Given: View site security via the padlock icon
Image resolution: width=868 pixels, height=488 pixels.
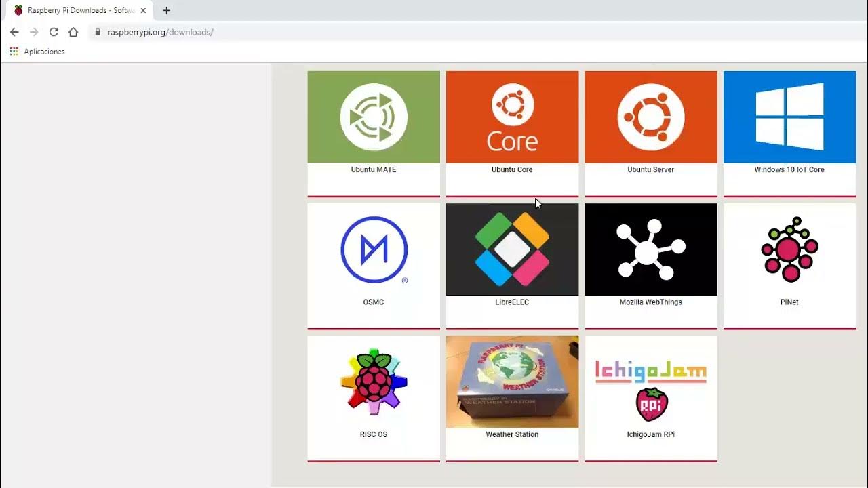Looking at the screenshot, I should pyautogui.click(x=98, y=32).
